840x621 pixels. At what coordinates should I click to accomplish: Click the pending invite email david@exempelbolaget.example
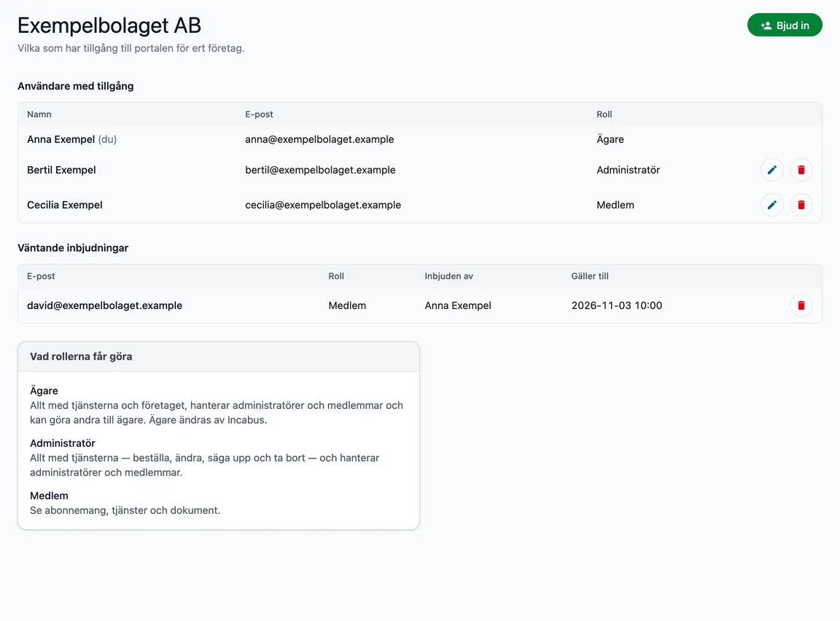[x=104, y=305]
